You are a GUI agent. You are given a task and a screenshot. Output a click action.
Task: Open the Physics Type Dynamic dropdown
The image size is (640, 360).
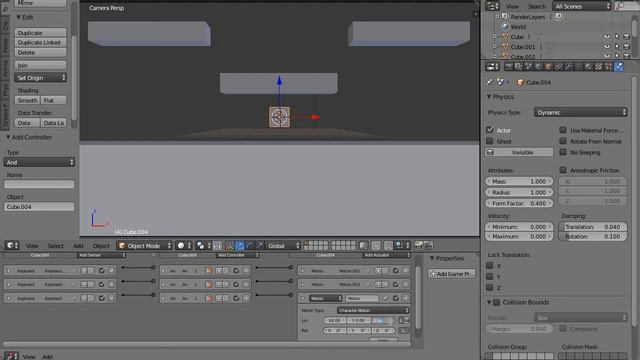580,112
